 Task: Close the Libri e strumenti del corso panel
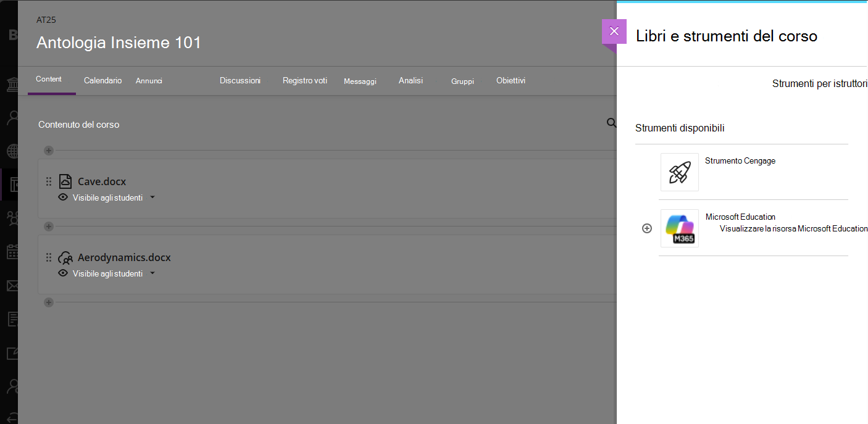[614, 31]
